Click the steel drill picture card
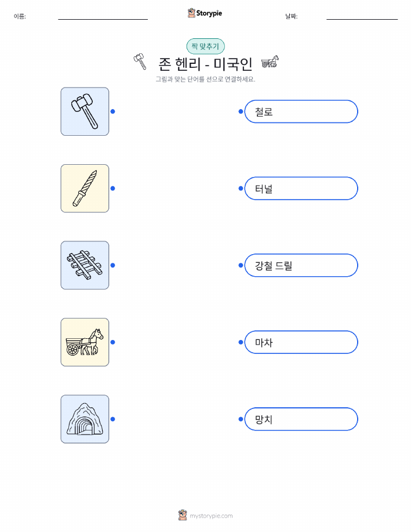 (85, 189)
